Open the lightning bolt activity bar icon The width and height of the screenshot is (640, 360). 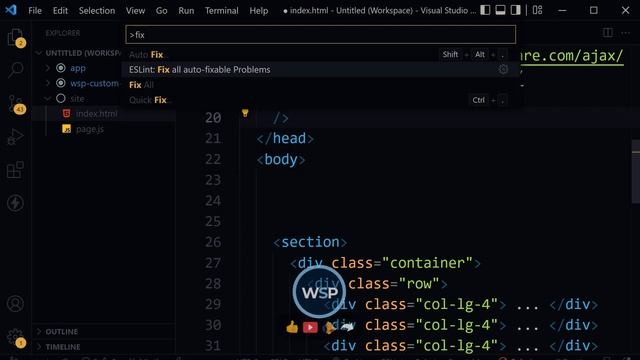tap(16, 203)
